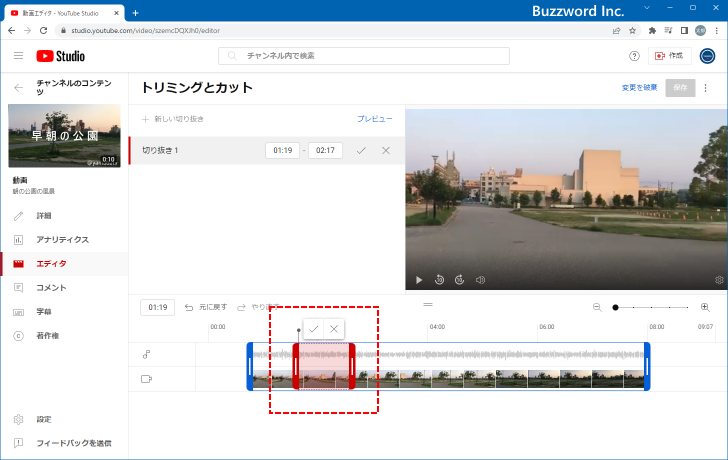The image size is (728, 460).
Task: Cancel the cut with the timeline X
Action: click(x=334, y=329)
